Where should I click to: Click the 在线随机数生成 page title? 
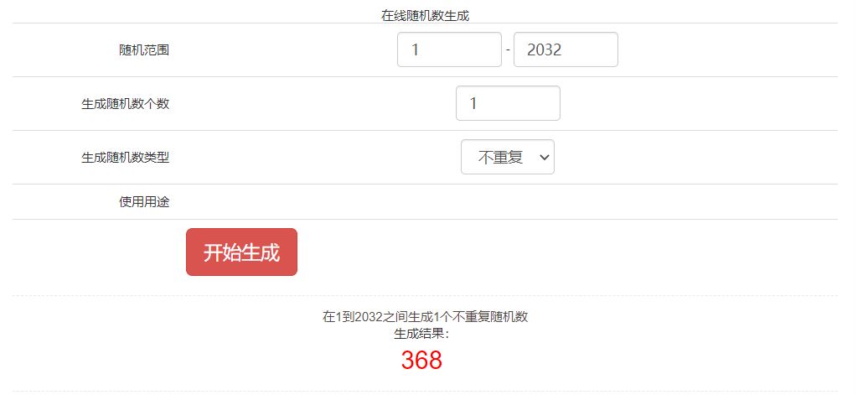425,15
